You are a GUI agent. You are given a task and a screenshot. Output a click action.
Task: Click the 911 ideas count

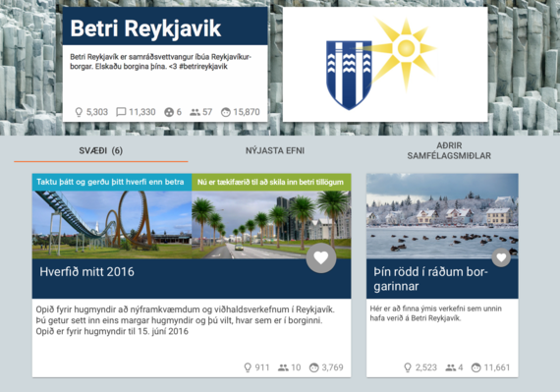pos(262,367)
